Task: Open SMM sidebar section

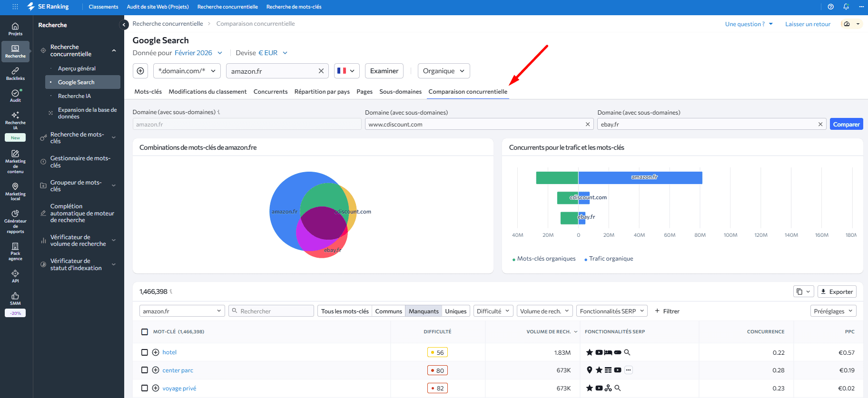Action: tap(15, 299)
